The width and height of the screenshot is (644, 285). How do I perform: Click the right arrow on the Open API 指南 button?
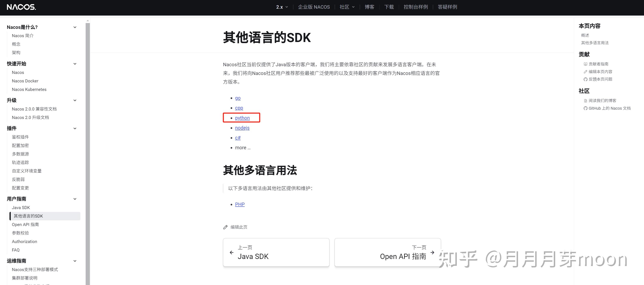coord(432,252)
